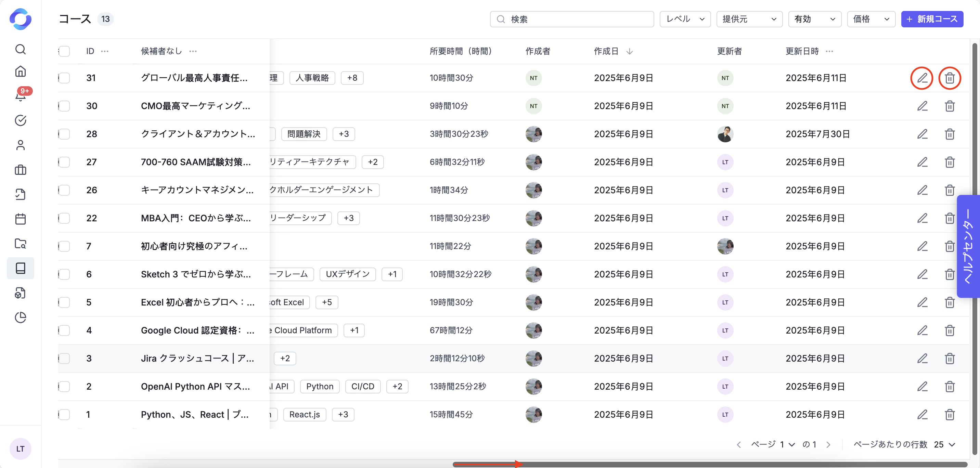Image resolution: width=980 pixels, height=468 pixels.
Task: Open the home icon in sidebar
Action: pyautogui.click(x=21, y=71)
